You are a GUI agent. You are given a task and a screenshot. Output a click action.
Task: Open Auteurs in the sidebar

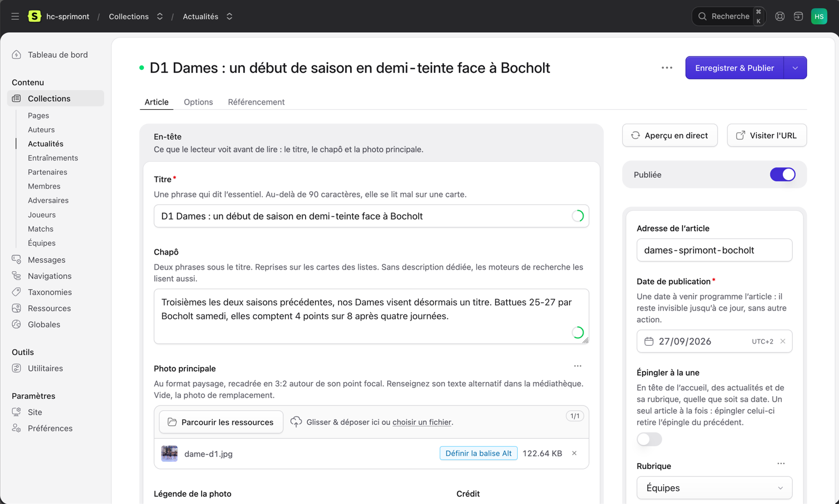(x=41, y=130)
